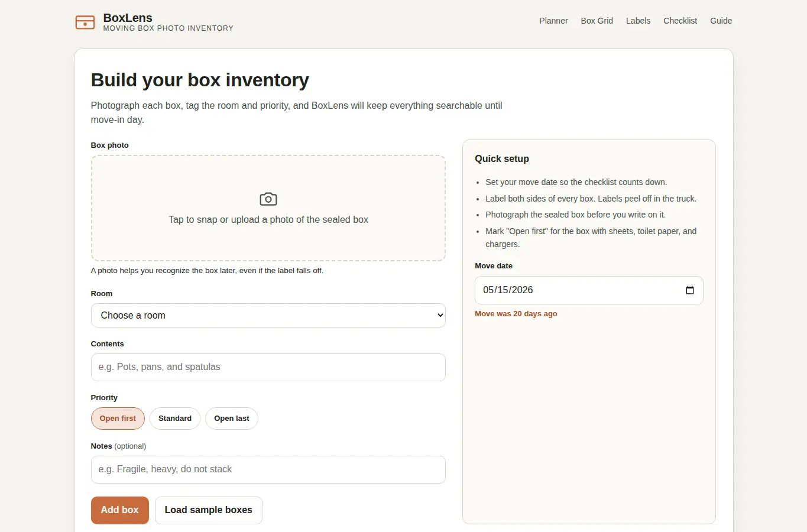Click the "Mark Open first" tip text
This screenshot has width=807, height=532.
tap(591, 238)
